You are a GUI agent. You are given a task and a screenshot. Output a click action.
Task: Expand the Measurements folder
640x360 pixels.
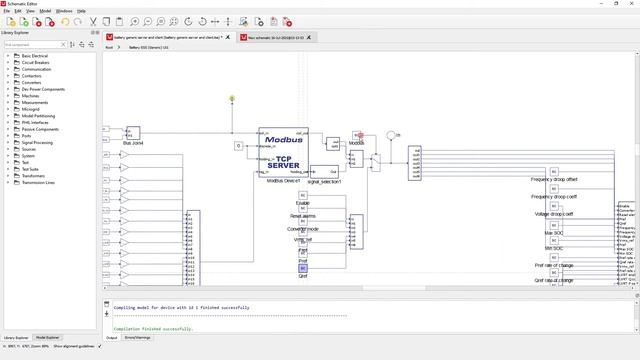click(8, 102)
